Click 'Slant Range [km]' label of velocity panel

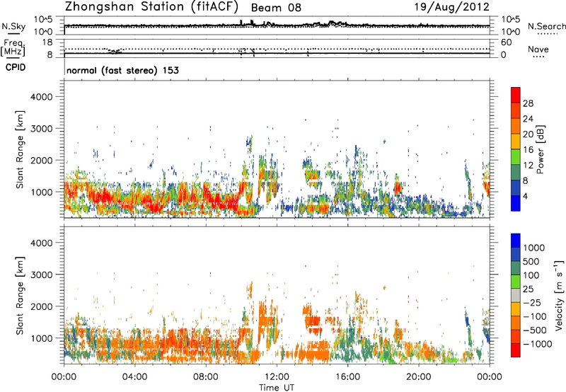click(x=20, y=296)
